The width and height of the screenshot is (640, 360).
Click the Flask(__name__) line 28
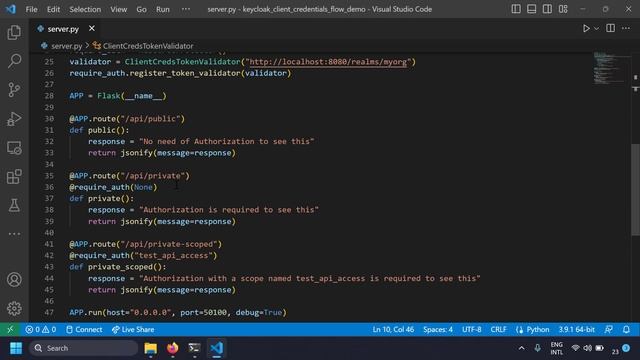click(118, 96)
